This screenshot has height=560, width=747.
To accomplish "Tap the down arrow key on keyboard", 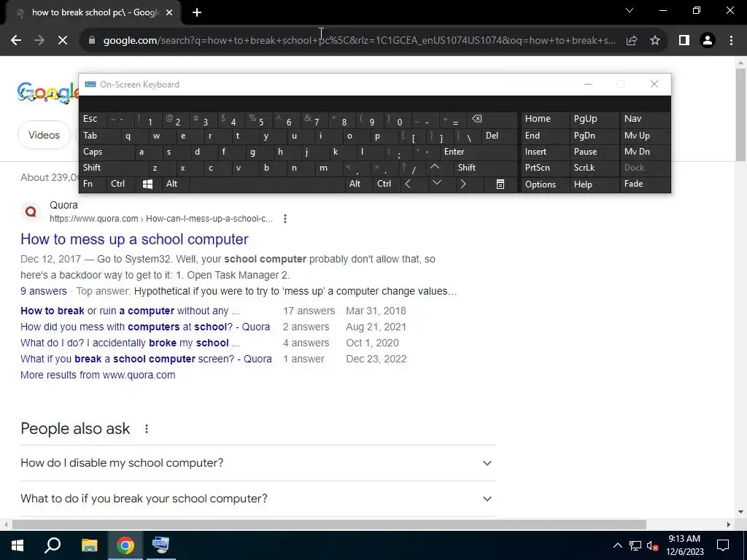I will point(436,184).
